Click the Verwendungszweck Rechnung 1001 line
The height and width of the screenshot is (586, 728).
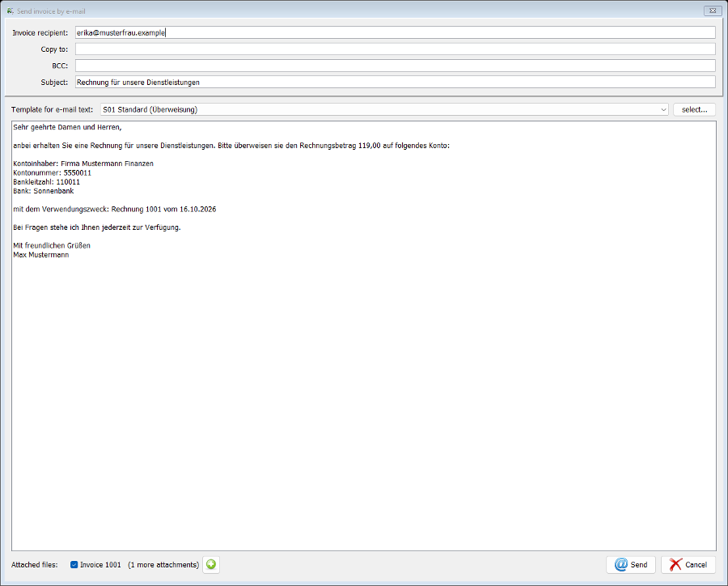coord(115,209)
